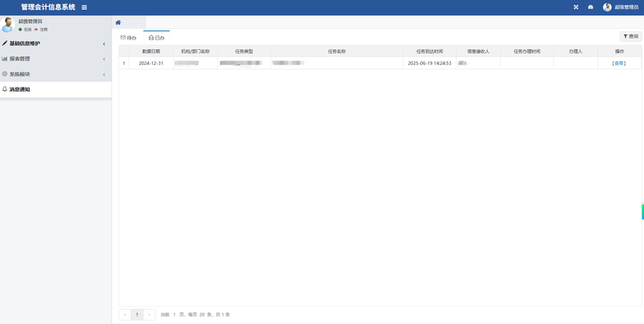Image resolution: width=644 pixels, height=324 pixels.
Task: Click the user avatar in the top-right header
Action: coord(607,7)
